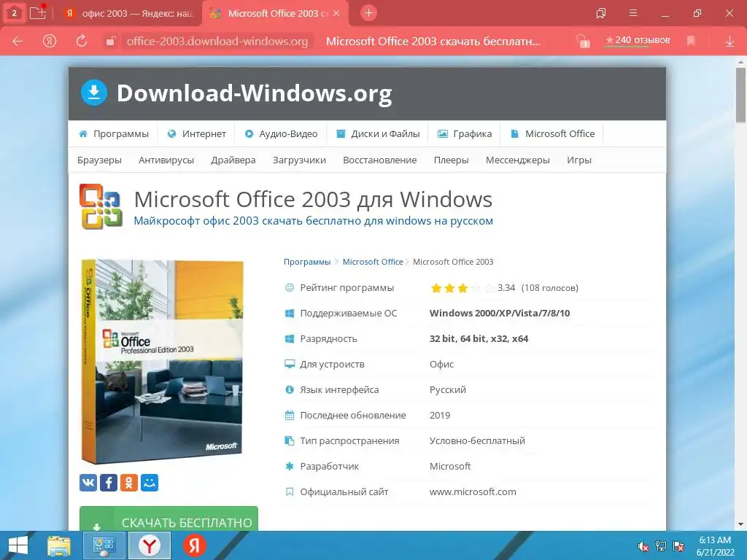Open the network tray icon
The width and height of the screenshot is (747, 560).
click(x=661, y=546)
